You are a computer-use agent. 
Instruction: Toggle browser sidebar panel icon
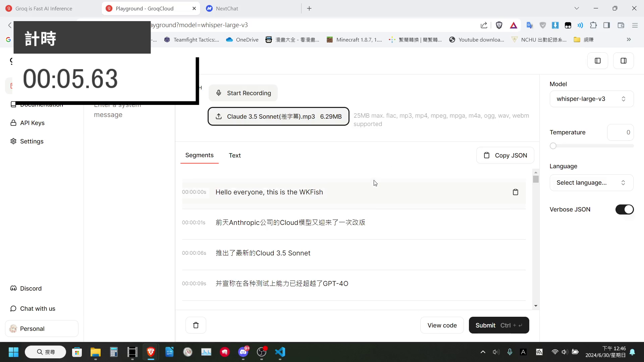coord(606,25)
